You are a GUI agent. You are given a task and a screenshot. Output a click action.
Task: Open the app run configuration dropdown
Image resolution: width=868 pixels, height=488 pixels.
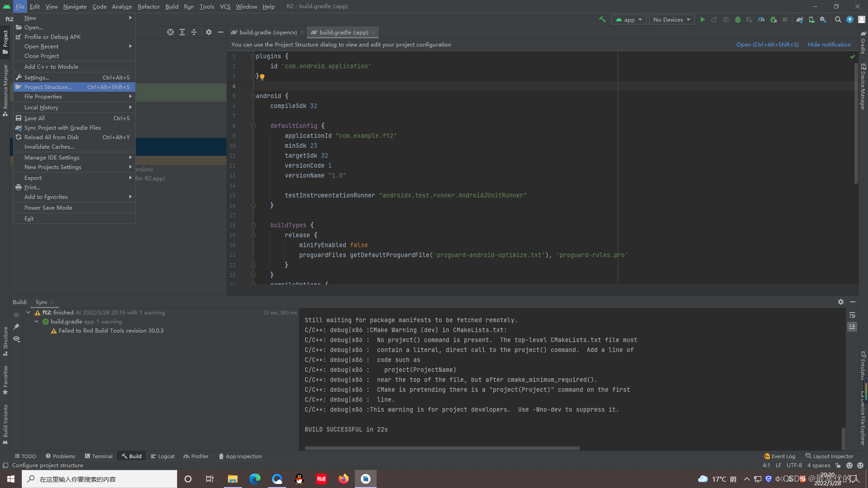click(628, 19)
